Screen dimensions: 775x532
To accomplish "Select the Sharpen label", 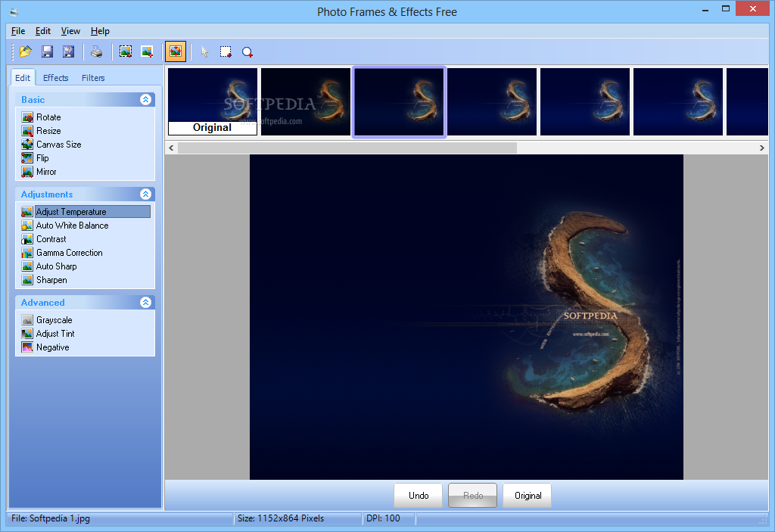I will 51,280.
